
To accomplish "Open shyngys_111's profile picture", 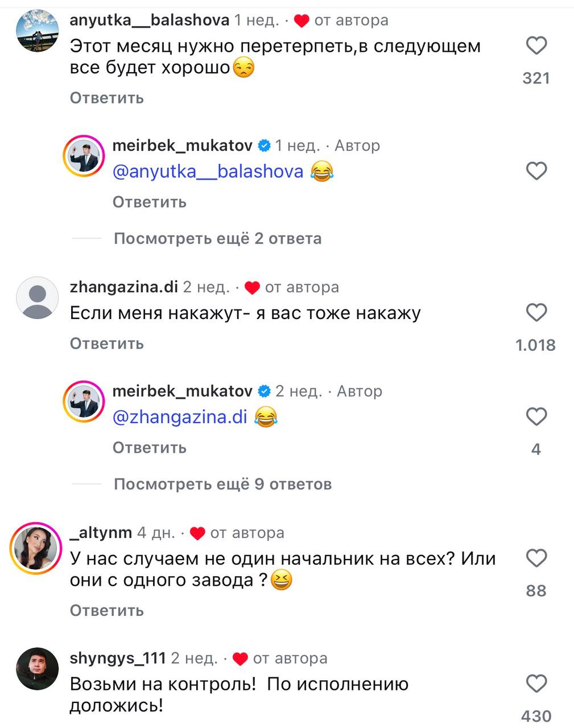I will 38,669.
